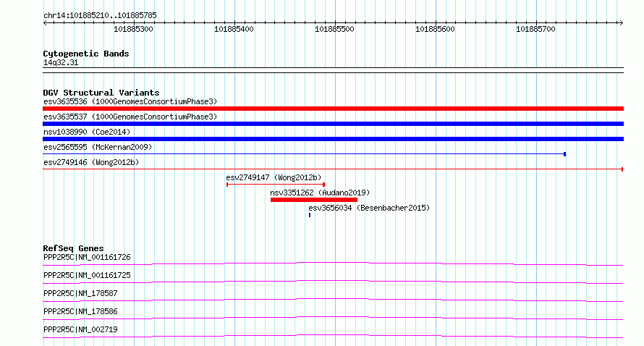This screenshot has width=644, height=346.
Task: Click esv2565595 (McKernan2009) label
Action: point(98,147)
